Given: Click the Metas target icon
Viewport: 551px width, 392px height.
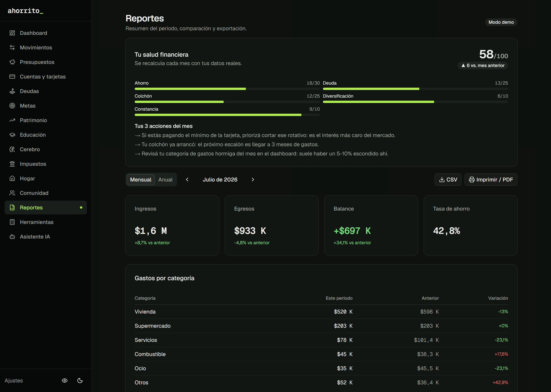Looking at the screenshot, I should click(12, 105).
